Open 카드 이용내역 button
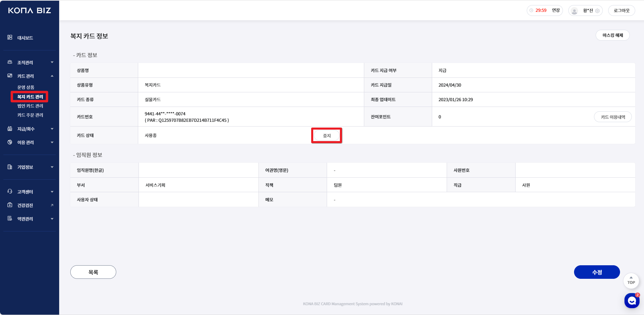The image size is (644, 315). (x=613, y=117)
